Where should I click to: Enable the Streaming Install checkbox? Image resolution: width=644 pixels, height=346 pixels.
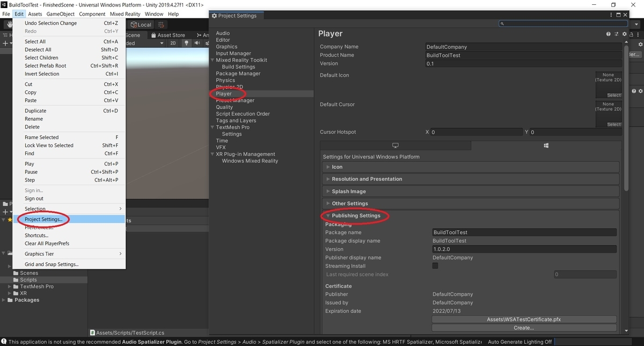coord(435,266)
